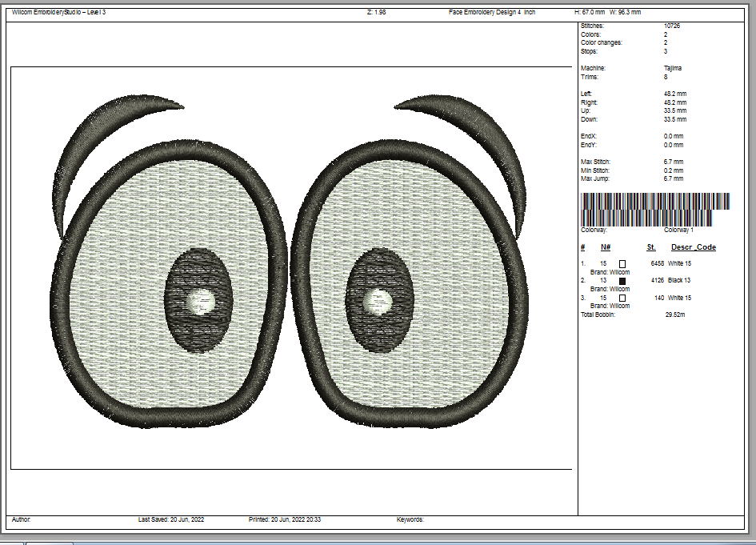
Task: Click the Colorway 1 label
Action: tap(678, 230)
